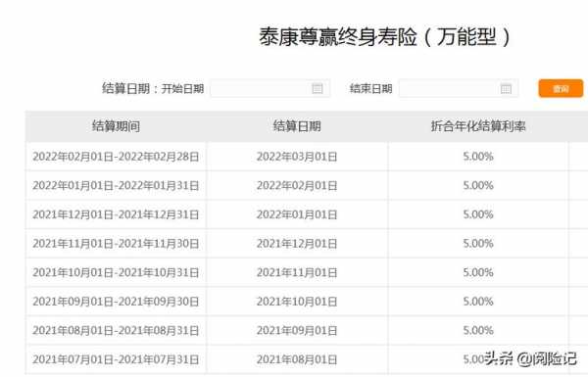Click the 结算期间 column header
Screen dimensions: 588x377
click(x=116, y=126)
